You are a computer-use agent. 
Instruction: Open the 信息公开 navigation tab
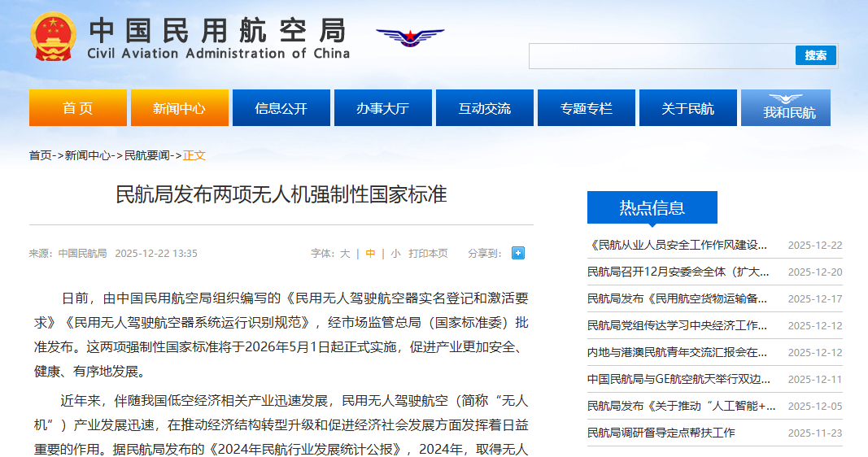click(x=281, y=108)
